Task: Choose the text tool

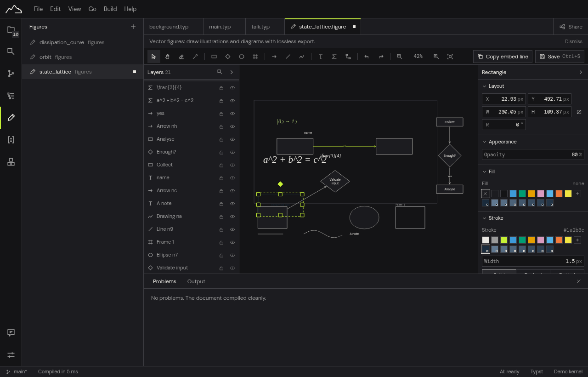Action: click(x=320, y=57)
